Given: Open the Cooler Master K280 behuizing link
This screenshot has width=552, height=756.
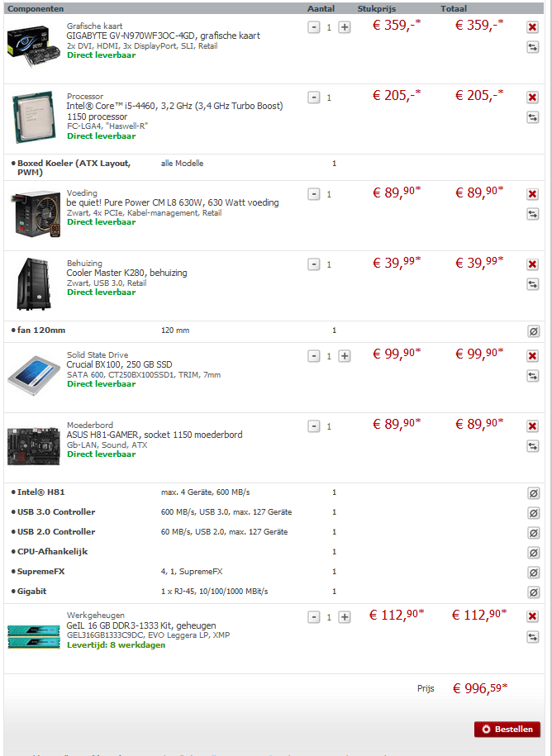Looking at the screenshot, I should tap(126, 273).
